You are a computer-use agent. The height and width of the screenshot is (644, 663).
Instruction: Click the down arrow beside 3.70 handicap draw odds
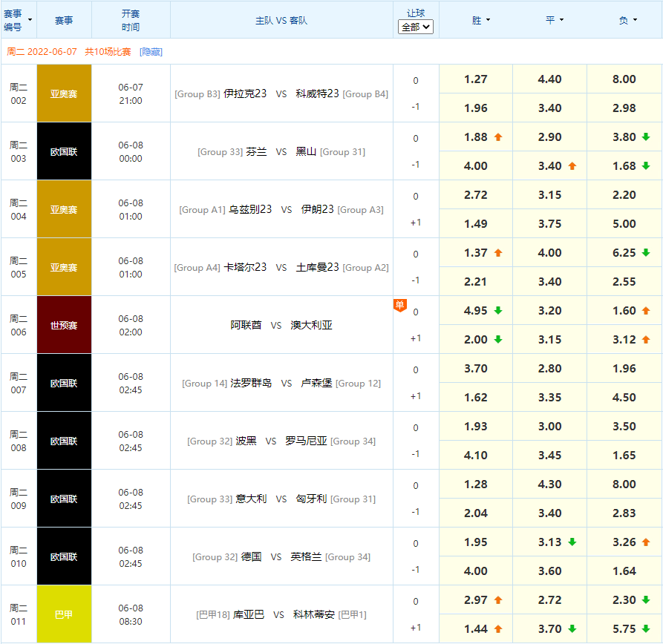click(572, 628)
